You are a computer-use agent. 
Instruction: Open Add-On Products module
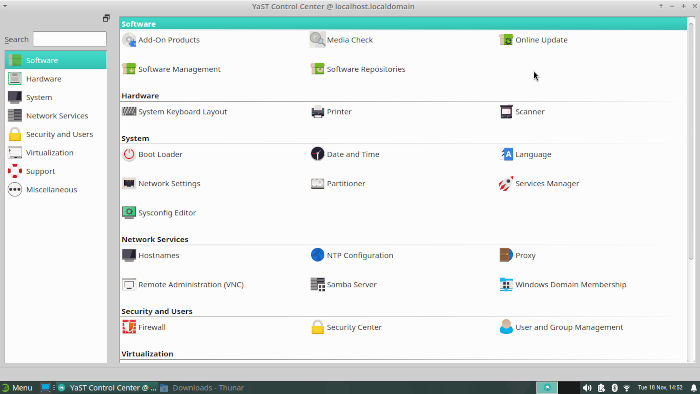point(161,40)
